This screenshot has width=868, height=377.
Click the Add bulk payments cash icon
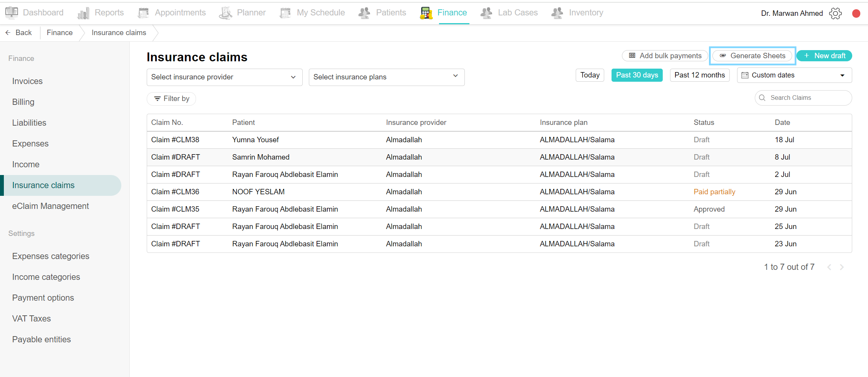click(x=632, y=56)
